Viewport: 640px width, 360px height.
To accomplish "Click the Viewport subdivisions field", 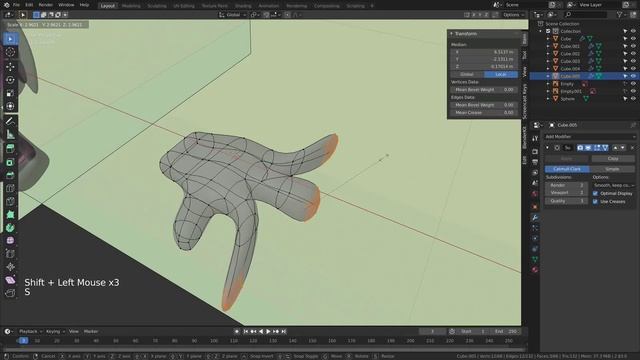I will coord(566,193).
